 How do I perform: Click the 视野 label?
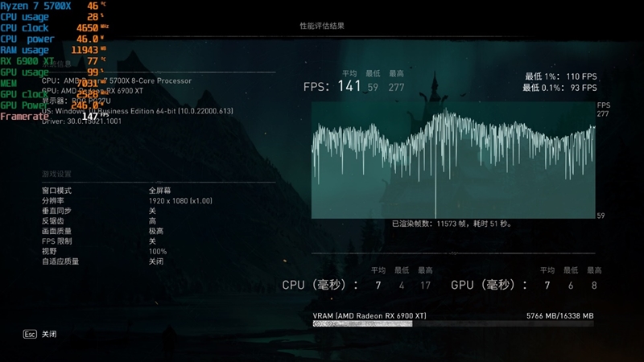(x=49, y=251)
